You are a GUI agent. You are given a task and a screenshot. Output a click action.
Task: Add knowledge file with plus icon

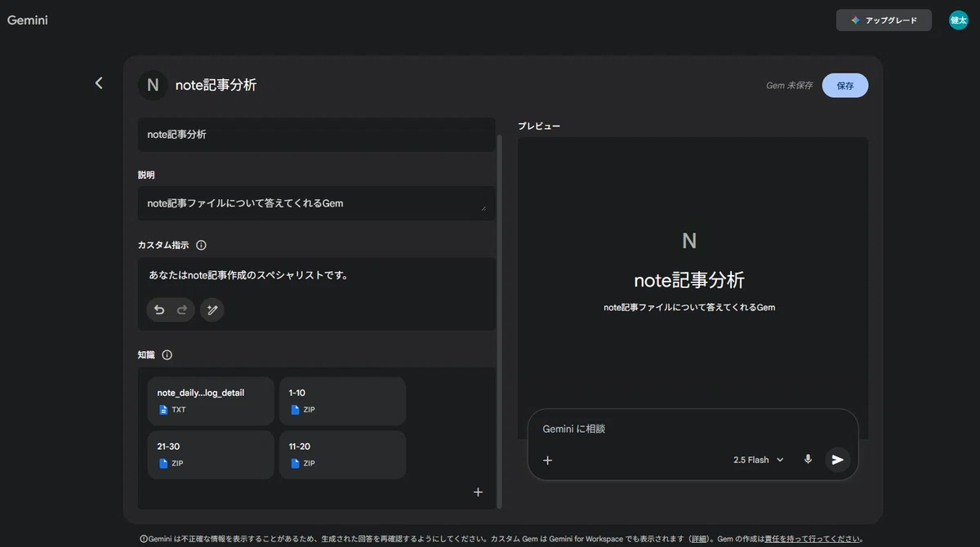(478, 492)
